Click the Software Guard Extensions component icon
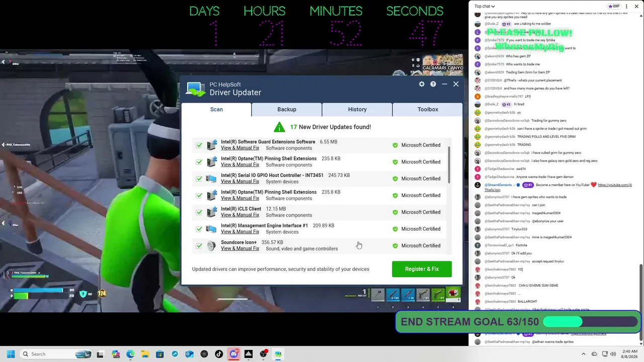The height and width of the screenshot is (362, 644). (211, 145)
